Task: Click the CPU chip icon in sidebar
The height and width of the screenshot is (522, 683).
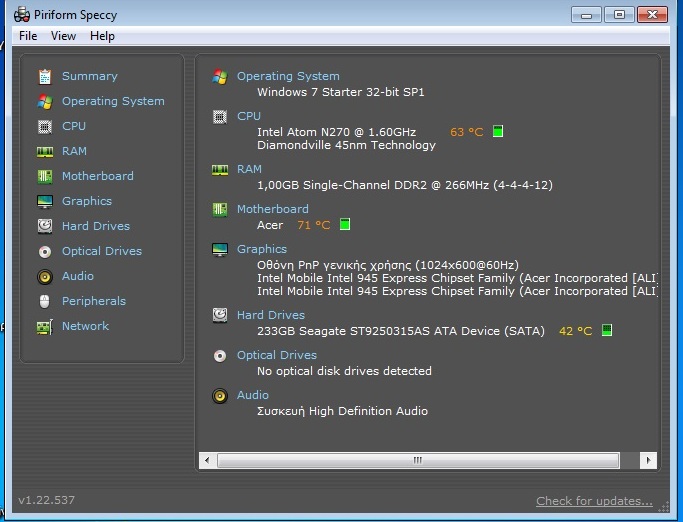Action: click(x=45, y=126)
